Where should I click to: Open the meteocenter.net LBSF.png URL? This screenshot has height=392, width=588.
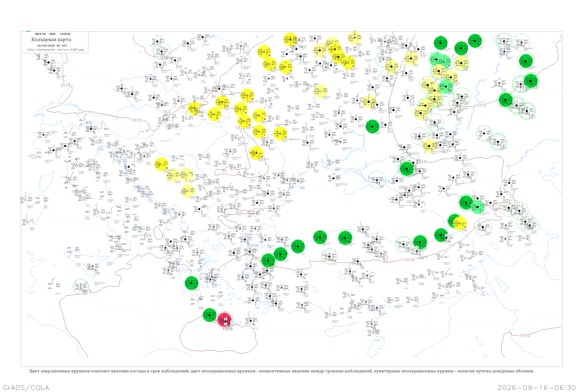(55, 50)
